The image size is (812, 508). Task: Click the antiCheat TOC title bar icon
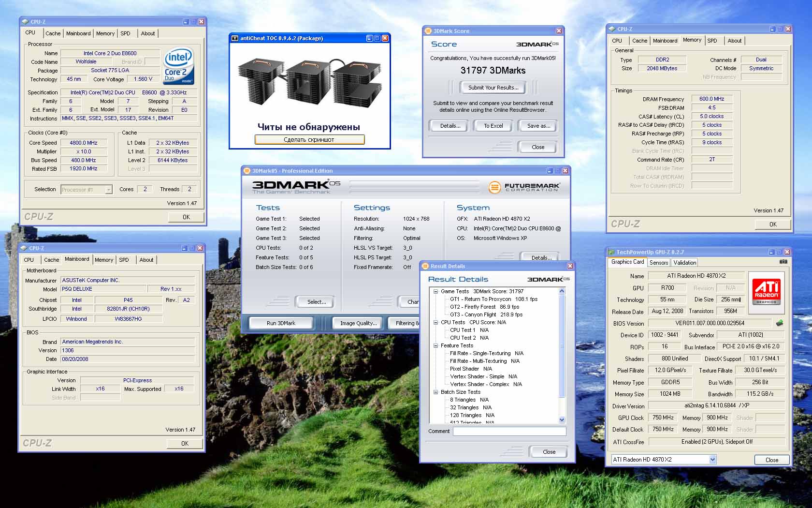tap(235, 38)
